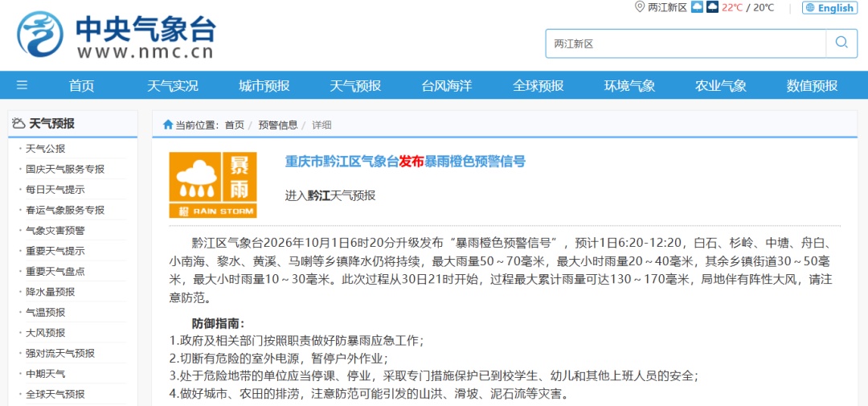Open the 环境气象 navigation tab
This screenshot has height=406, width=868.
click(x=629, y=86)
